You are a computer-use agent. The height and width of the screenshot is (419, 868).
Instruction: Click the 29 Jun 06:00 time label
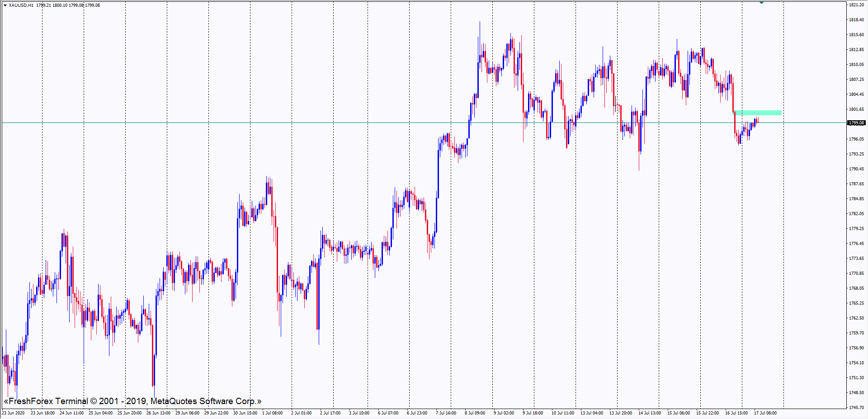coord(187,413)
